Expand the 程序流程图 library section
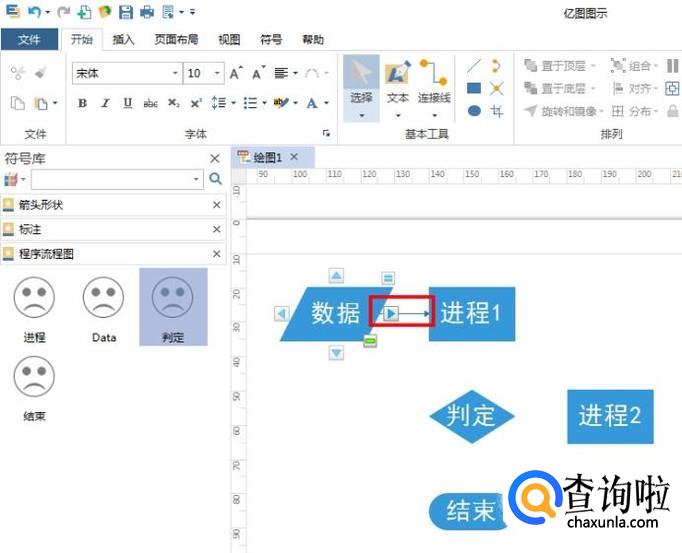This screenshot has height=553, width=682. point(113,254)
